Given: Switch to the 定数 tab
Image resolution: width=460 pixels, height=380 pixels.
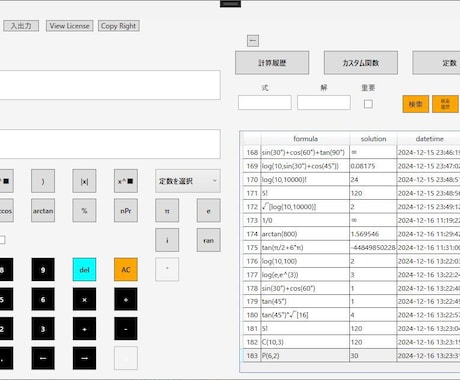Looking at the screenshot, I should pos(437,63).
